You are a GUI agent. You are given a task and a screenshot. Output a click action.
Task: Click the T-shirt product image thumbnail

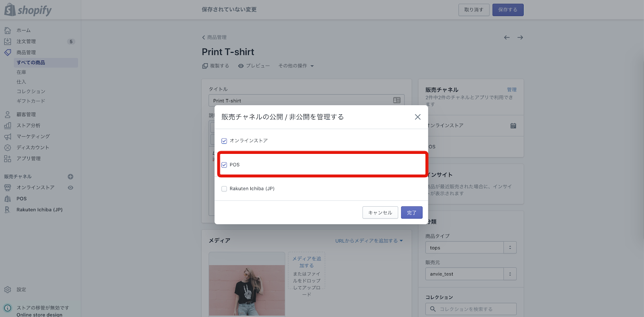(247, 284)
